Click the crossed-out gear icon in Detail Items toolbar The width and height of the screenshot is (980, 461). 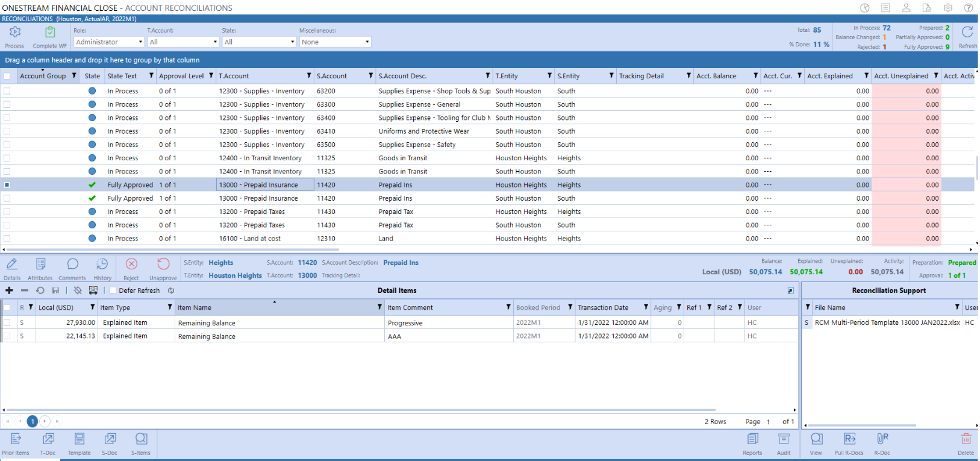coord(78,290)
